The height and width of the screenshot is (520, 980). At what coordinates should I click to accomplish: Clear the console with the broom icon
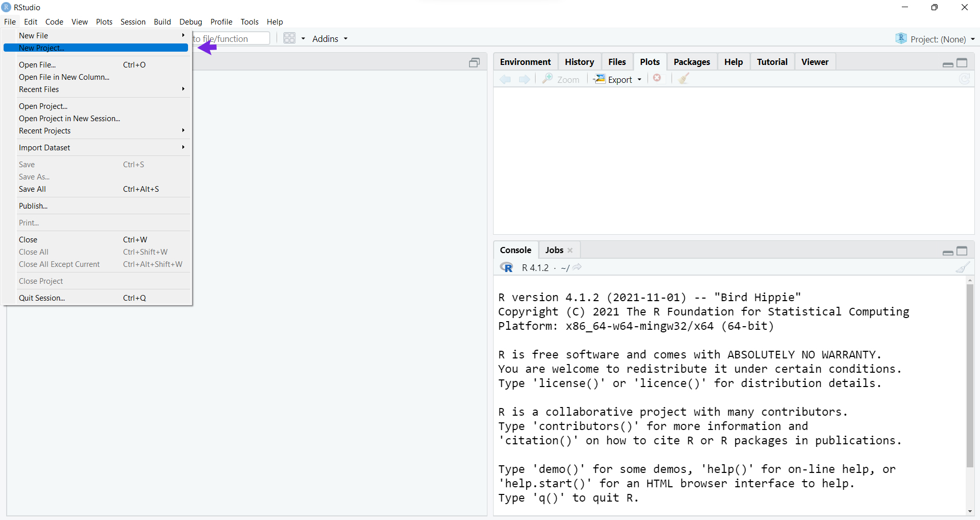point(963,267)
